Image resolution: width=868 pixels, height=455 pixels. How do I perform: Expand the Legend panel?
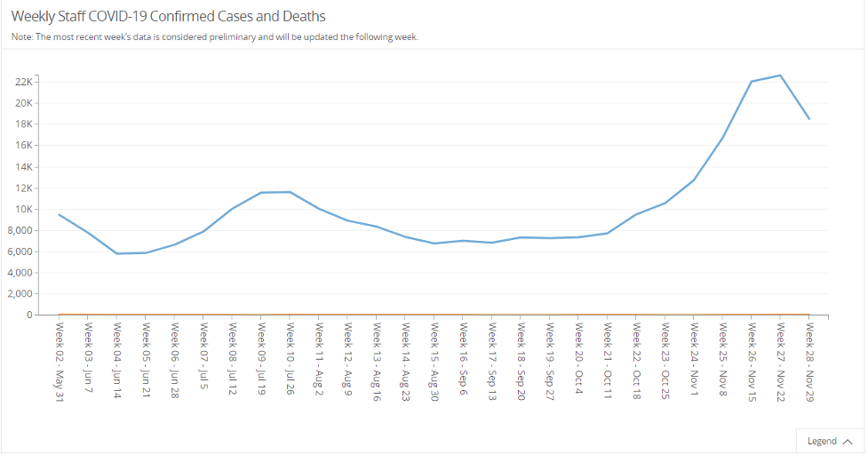pyautogui.click(x=830, y=441)
